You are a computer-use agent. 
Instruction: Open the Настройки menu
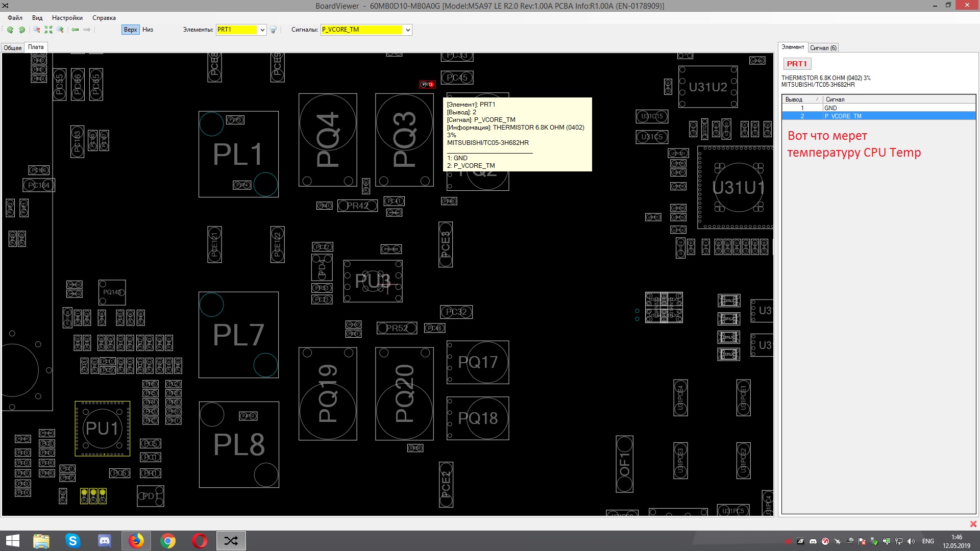click(x=67, y=18)
